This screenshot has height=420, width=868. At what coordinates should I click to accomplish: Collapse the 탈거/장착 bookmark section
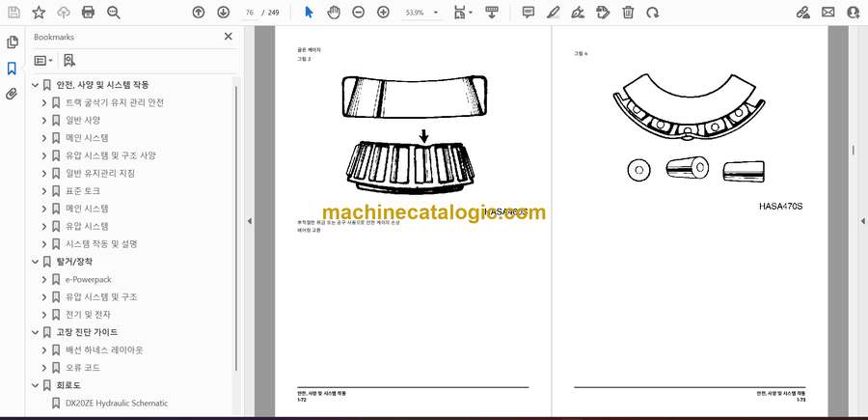click(35, 262)
